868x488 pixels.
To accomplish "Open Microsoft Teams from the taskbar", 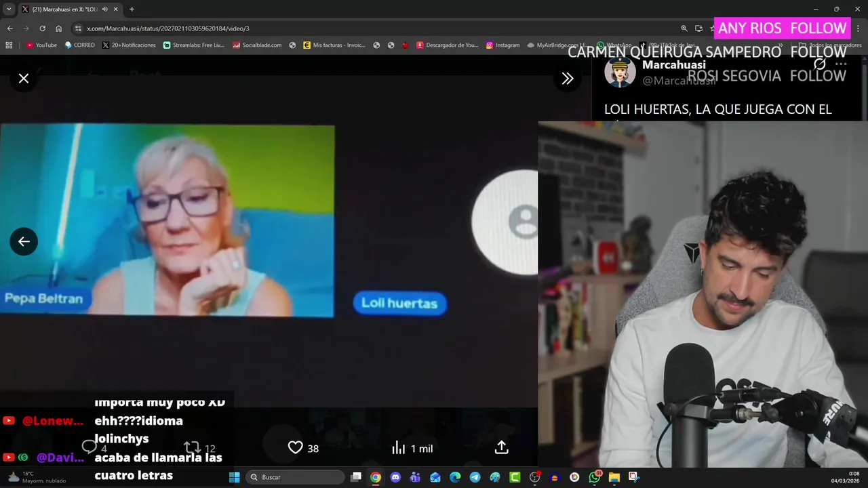I will pyautogui.click(x=415, y=477).
